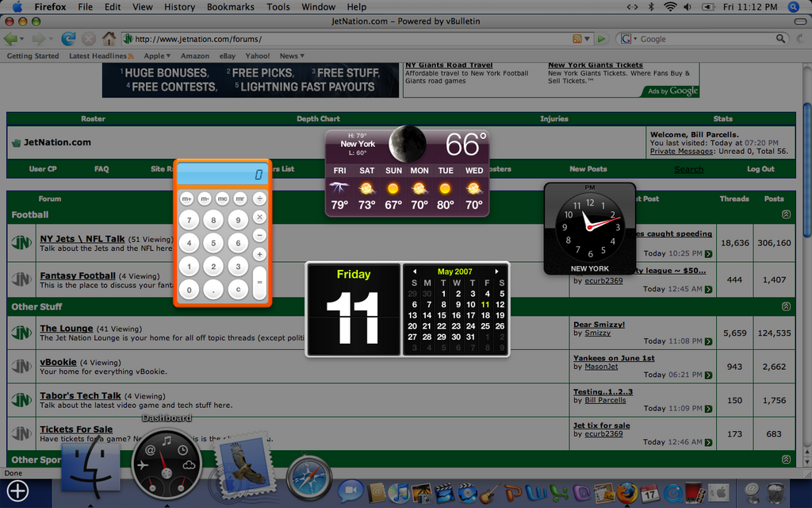Click the search magnifier in the Google box
Screen dimensions: 812x508
coord(780,39)
